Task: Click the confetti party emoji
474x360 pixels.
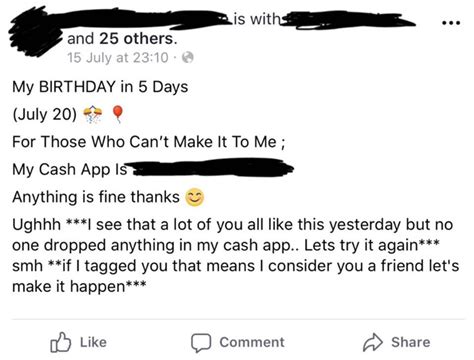Action: click(x=92, y=114)
